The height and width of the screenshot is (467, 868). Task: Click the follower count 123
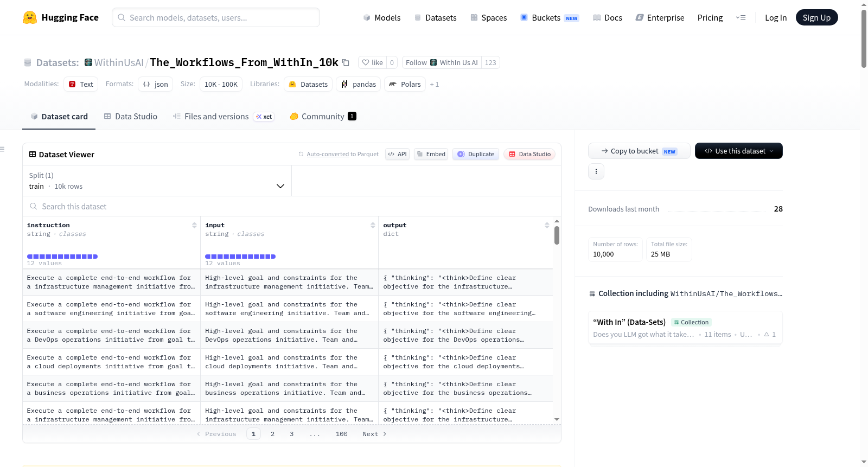tap(490, 62)
